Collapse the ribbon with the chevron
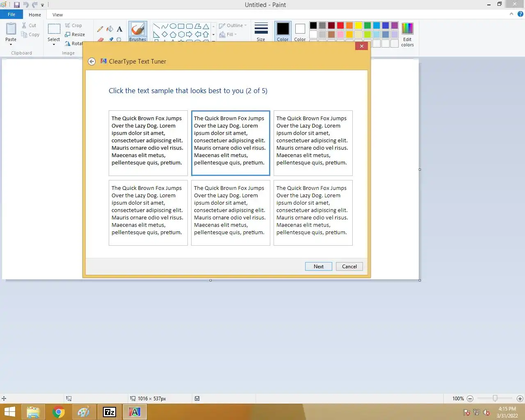 [511, 14]
